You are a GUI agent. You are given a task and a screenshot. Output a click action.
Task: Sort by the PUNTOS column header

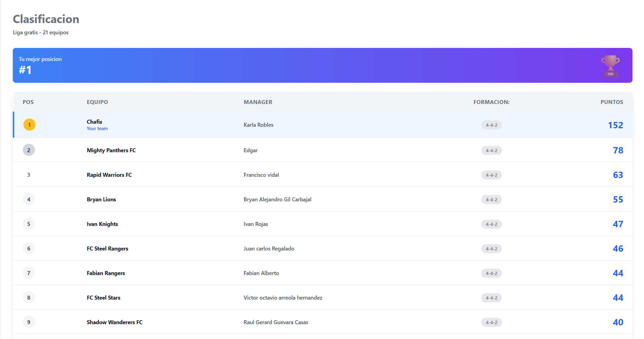(x=612, y=102)
